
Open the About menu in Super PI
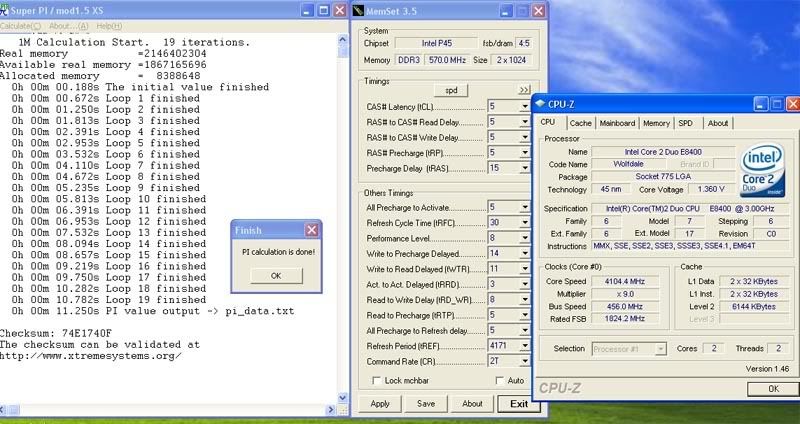[69, 26]
